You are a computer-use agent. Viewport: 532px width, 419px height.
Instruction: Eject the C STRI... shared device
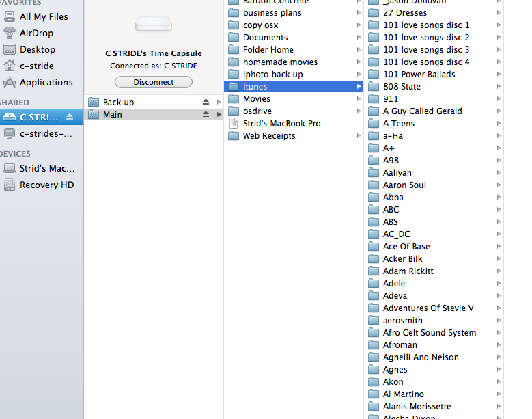(70, 117)
